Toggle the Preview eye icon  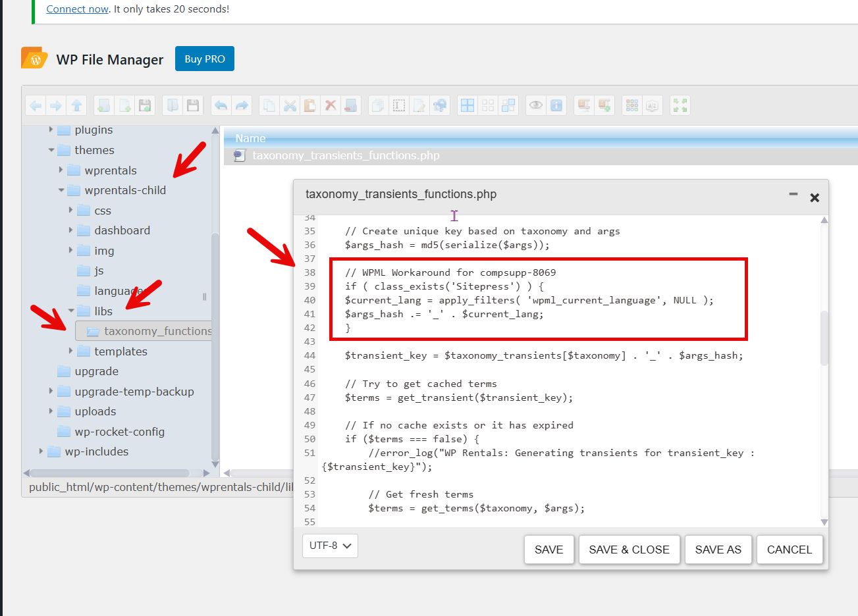point(536,105)
